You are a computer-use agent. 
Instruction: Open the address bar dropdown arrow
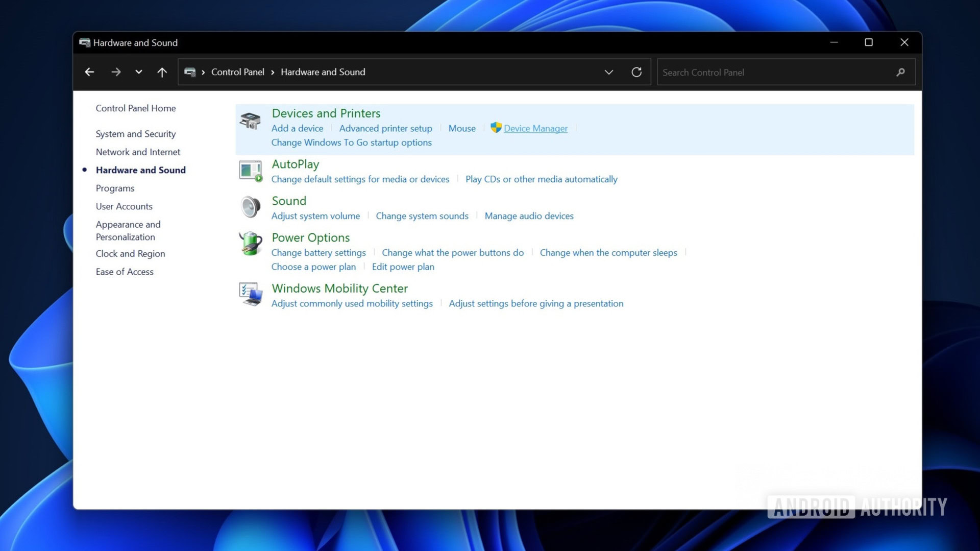coord(608,72)
